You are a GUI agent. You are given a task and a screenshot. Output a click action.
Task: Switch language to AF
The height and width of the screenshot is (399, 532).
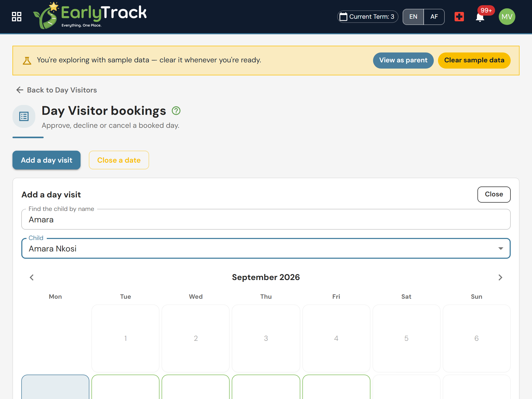(434, 17)
